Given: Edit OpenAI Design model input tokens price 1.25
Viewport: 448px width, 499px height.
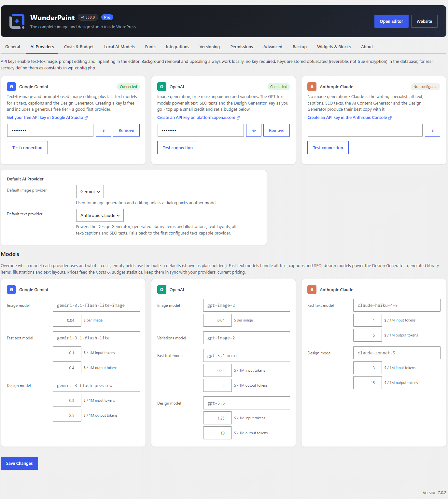Looking at the screenshot, I should (x=217, y=418).
